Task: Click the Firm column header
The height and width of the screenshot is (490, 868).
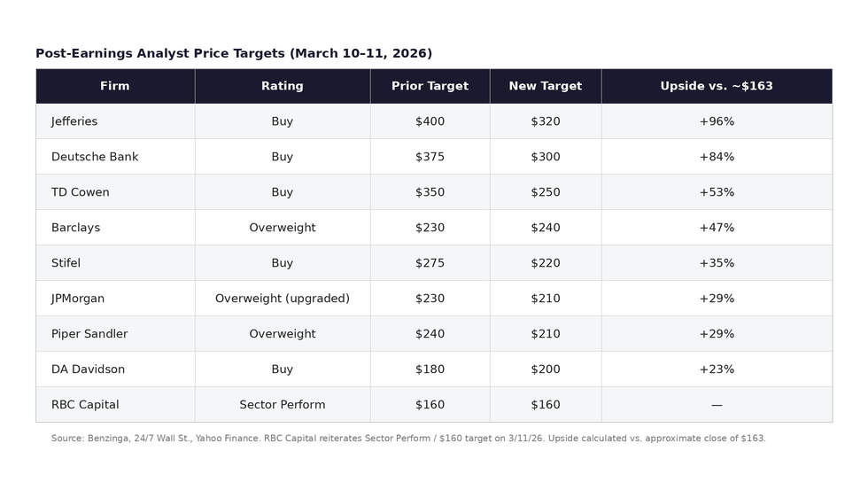Action: point(115,86)
